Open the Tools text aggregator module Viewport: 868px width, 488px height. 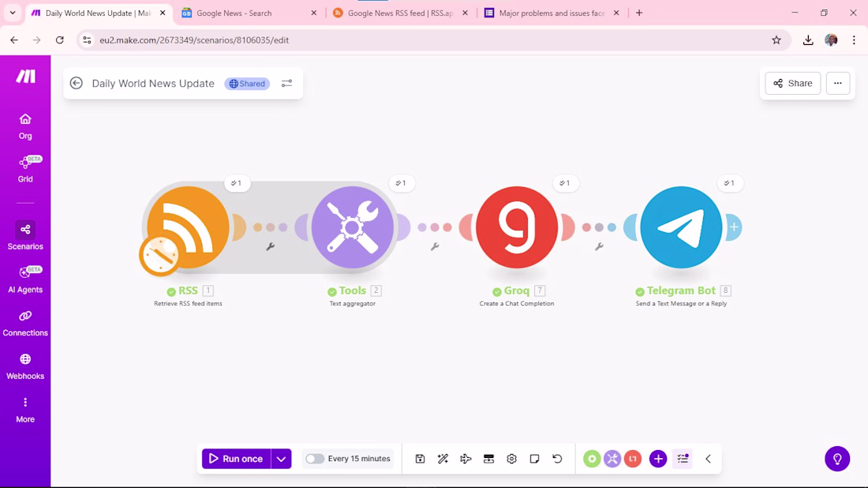click(353, 227)
